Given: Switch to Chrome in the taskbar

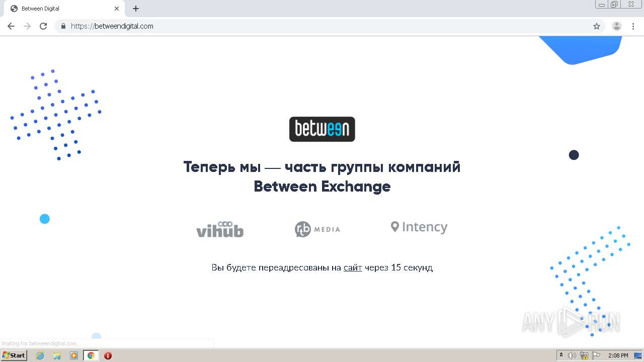Looking at the screenshot, I should 91,355.
